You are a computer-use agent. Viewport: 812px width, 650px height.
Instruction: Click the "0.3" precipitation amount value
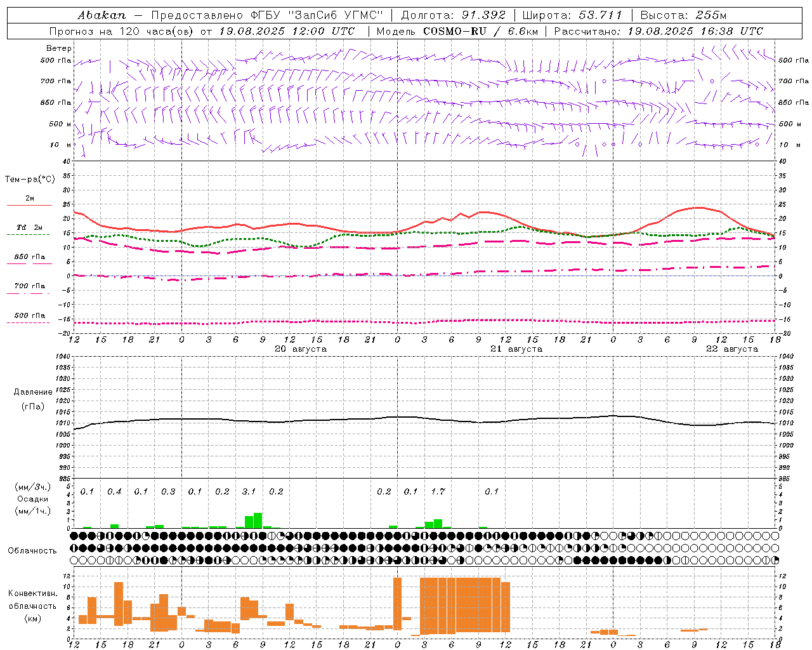coord(168,491)
